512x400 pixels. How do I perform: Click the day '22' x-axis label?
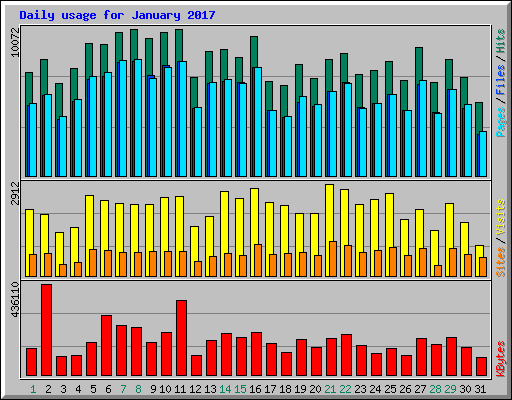click(x=345, y=389)
